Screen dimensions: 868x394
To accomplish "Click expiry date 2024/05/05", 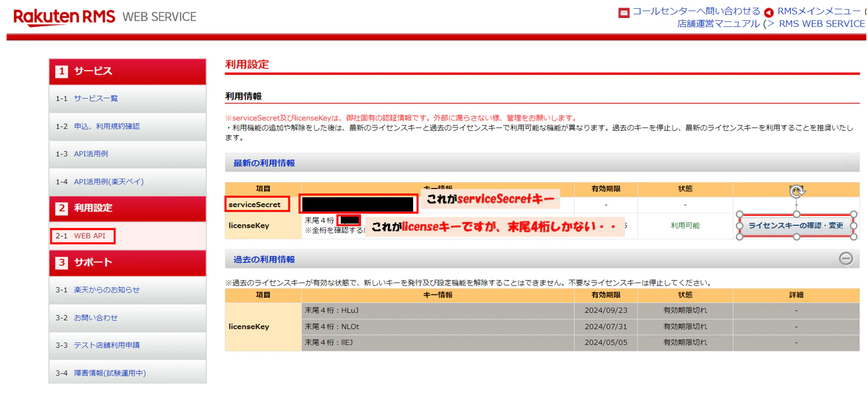I will coord(606,342).
